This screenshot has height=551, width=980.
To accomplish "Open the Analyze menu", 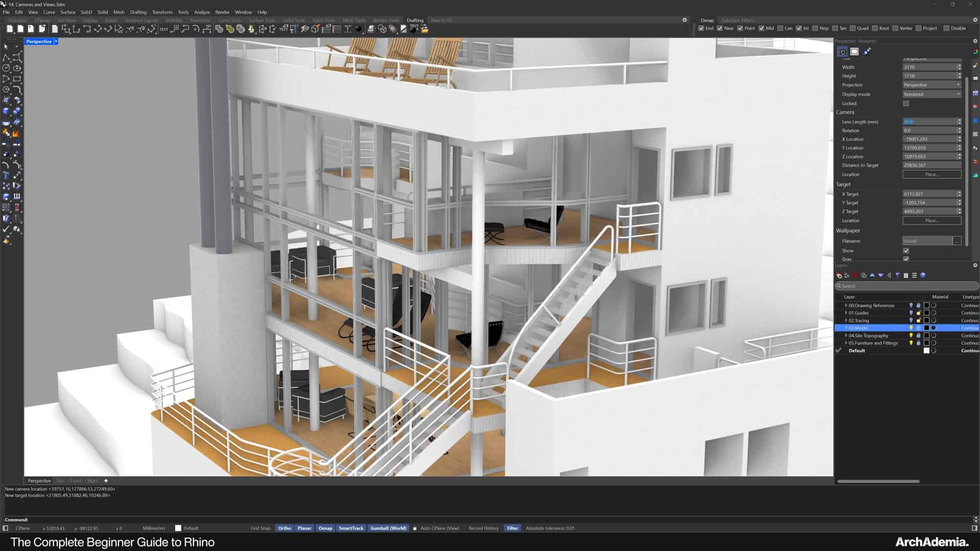I will pos(202,12).
